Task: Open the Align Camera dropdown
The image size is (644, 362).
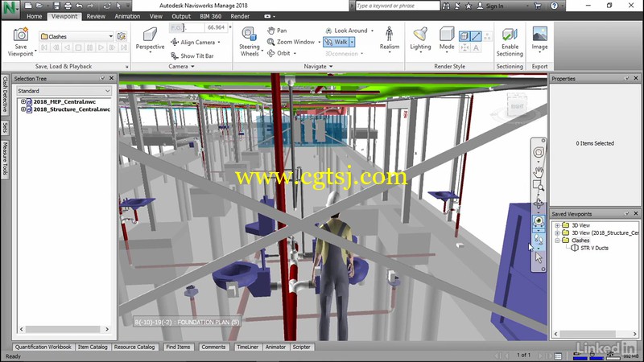Action: 219,43
